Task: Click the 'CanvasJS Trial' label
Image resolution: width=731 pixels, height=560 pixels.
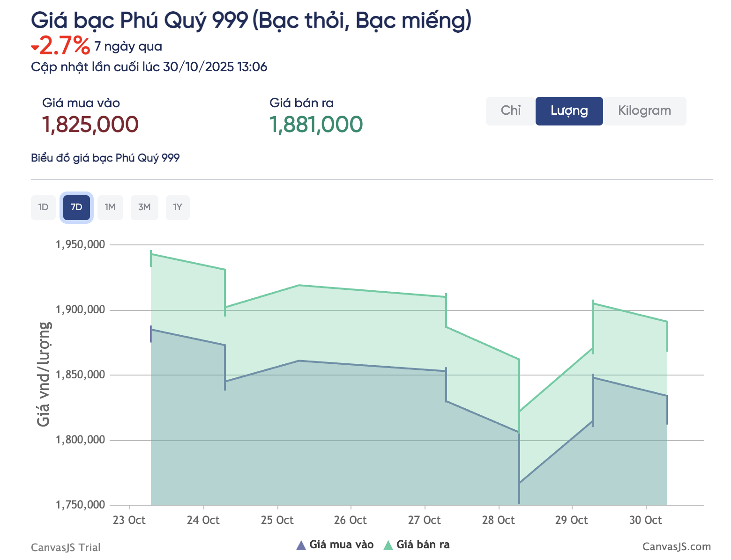Action: coord(65,547)
